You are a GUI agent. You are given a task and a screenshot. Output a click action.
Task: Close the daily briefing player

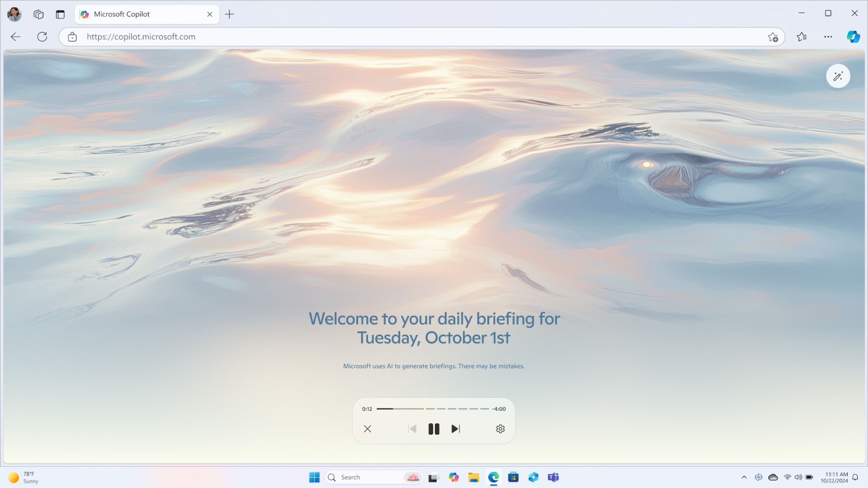point(367,428)
